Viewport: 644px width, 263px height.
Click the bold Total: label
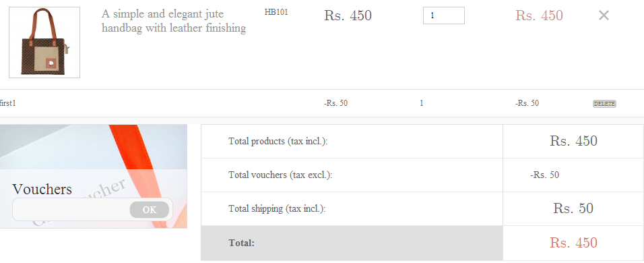point(241,243)
